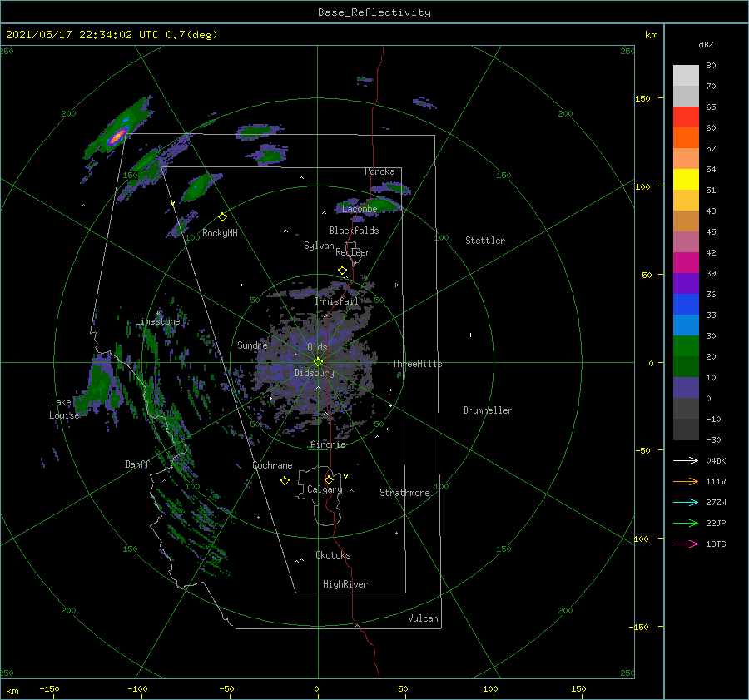The image size is (749, 700).
Task: Click the Olds label
Action: 317,347
